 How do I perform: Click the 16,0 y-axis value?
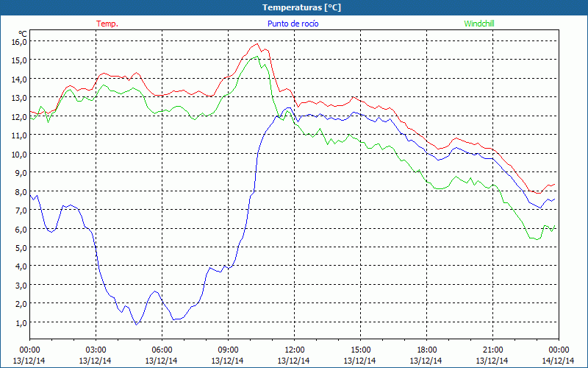click(19, 42)
